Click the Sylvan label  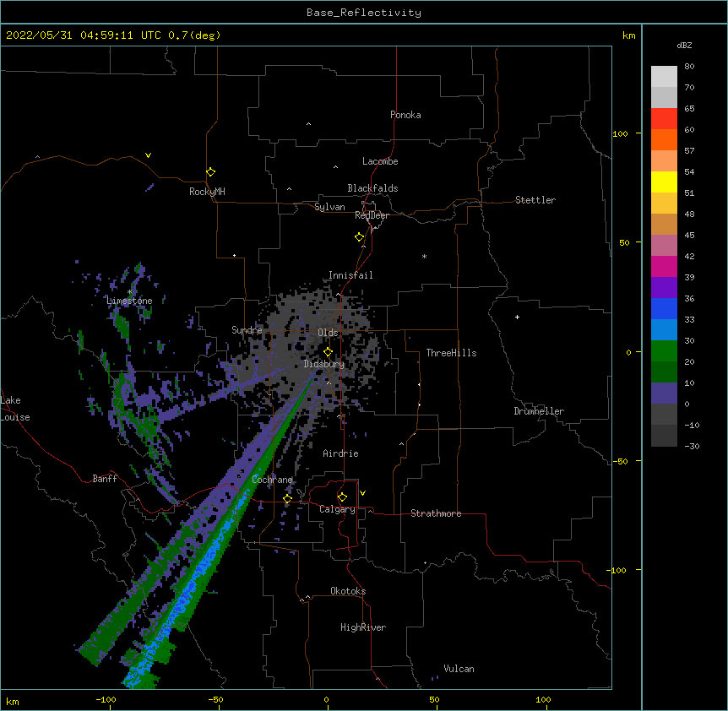(x=329, y=207)
